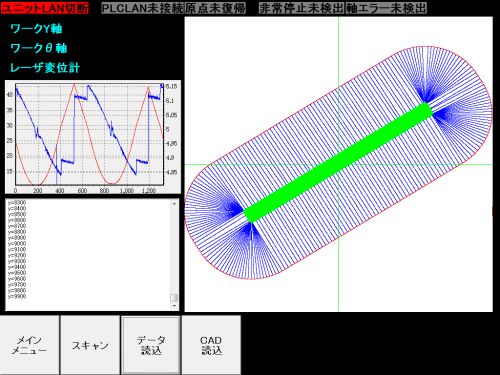Image resolution: width=500 pixels, height=375 pixels.
Task: Click the PLCLAN未接続 status label
Action: [x=142, y=8]
